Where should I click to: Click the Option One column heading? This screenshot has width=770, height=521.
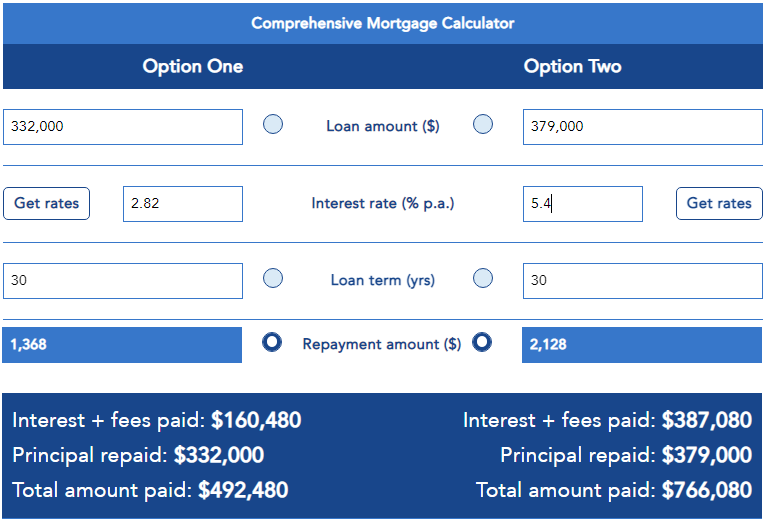point(193,67)
